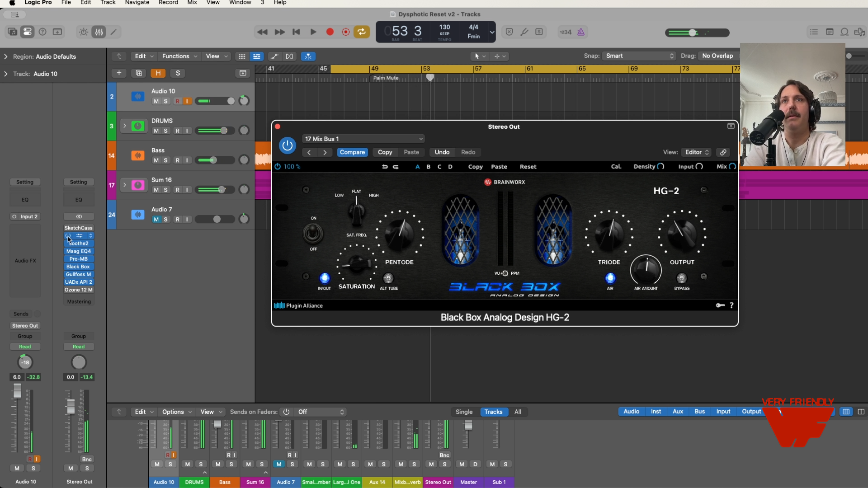Click the plug-in link chain icon
The width and height of the screenshot is (868, 488).
click(x=723, y=152)
